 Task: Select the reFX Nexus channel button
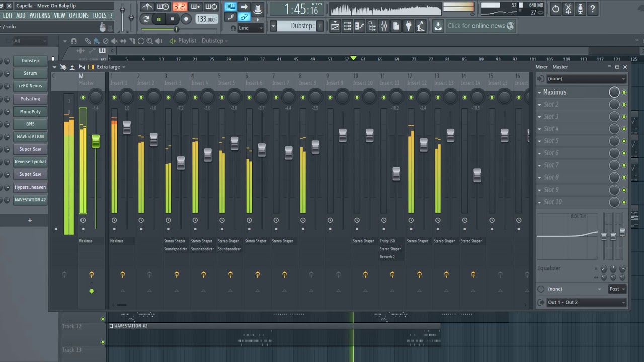point(30,86)
